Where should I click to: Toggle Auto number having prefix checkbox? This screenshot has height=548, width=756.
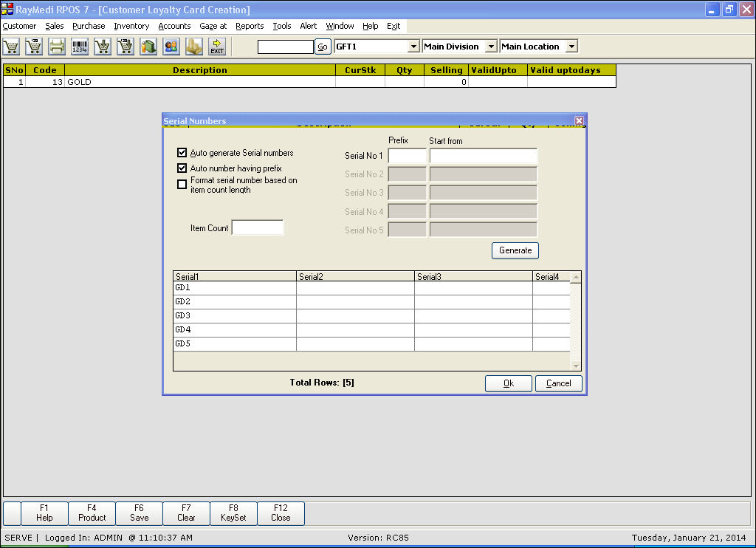tap(182, 168)
